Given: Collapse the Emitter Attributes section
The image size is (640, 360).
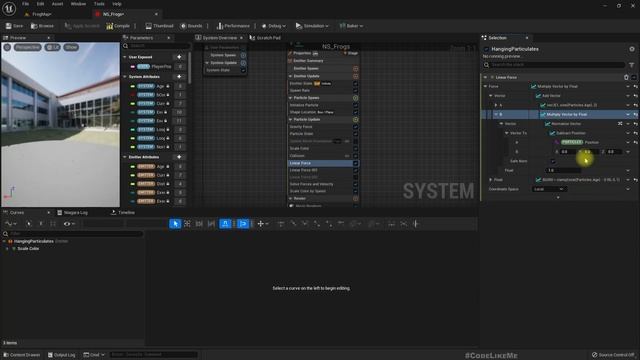Looking at the screenshot, I should click(125, 157).
